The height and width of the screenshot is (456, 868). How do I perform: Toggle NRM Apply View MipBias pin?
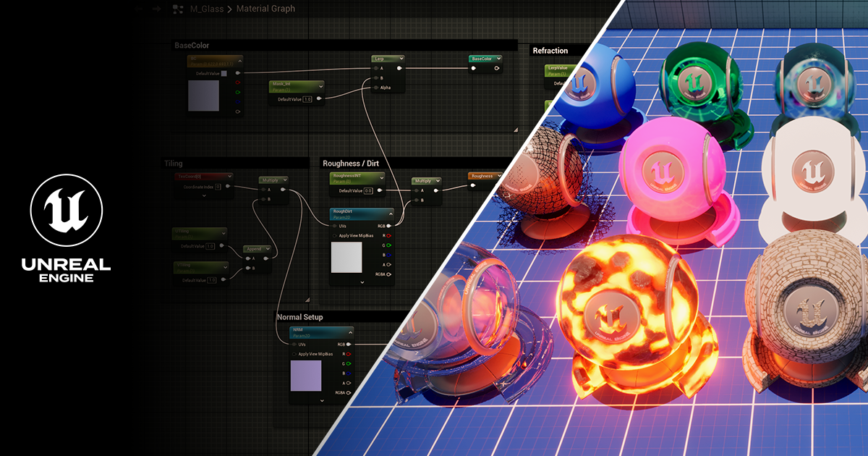point(294,354)
